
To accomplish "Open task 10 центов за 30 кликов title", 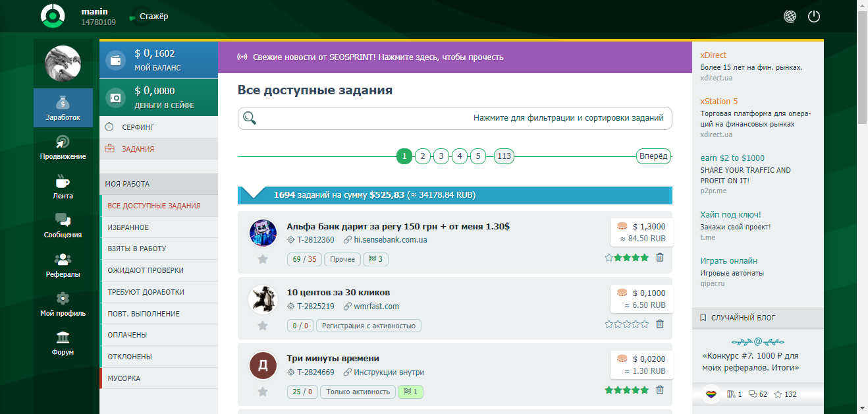I will coord(339,292).
